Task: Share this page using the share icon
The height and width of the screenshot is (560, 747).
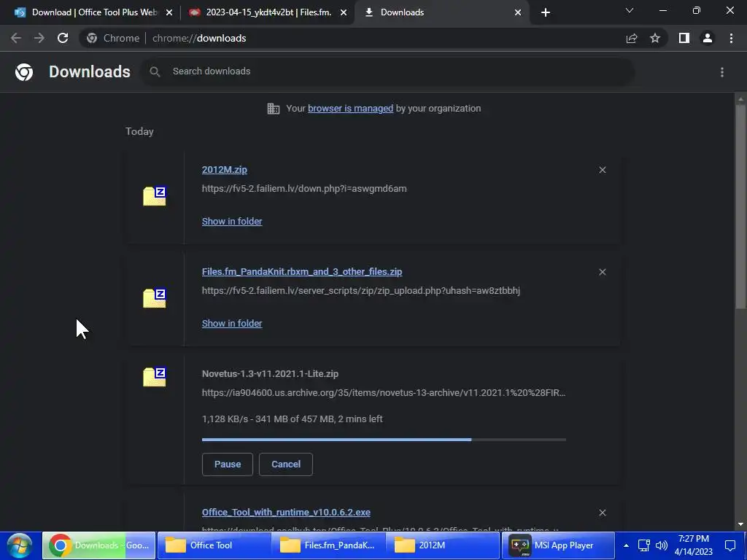Action: pyautogui.click(x=632, y=38)
